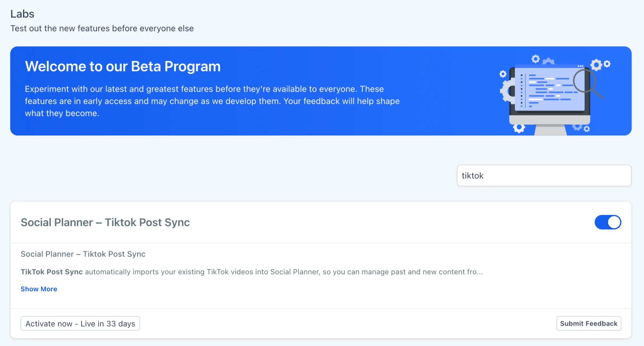
Task: Open the Submit Feedback form
Action: [x=589, y=323]
